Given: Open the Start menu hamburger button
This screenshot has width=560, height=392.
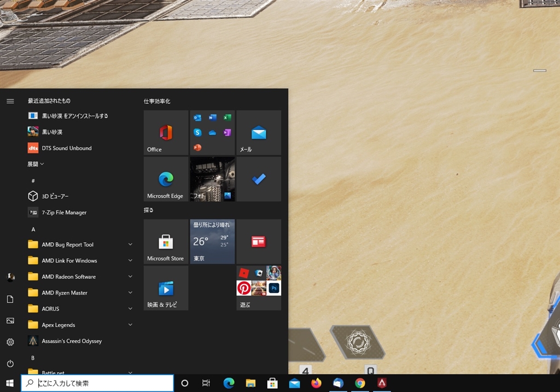Looking at the screenshot, I should point(10,101).
